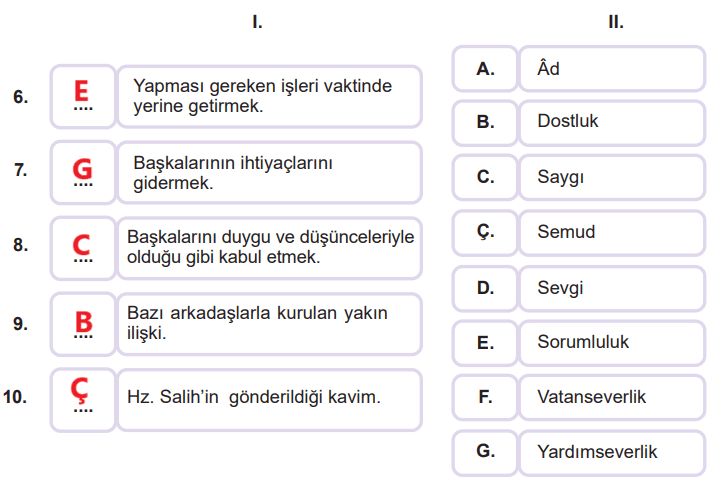Choose the "Âd" option
Screen dimensions: 728x488
(611, 69)
